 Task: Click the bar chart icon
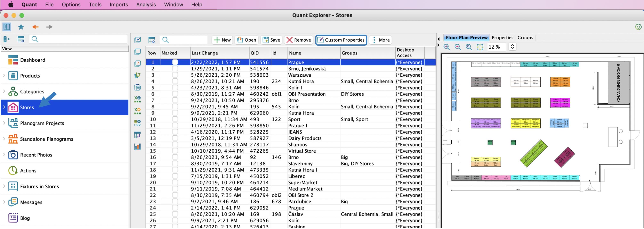coord(137,147)
